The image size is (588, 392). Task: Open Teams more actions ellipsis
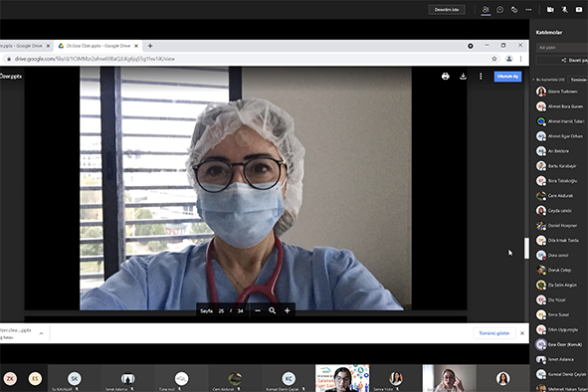tap(528, 10)
